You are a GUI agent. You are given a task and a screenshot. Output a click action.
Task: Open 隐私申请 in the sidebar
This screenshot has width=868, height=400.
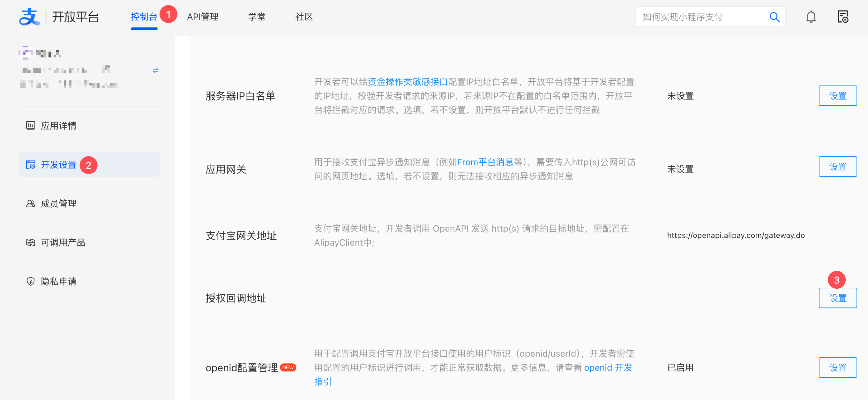tap(89, 281)
